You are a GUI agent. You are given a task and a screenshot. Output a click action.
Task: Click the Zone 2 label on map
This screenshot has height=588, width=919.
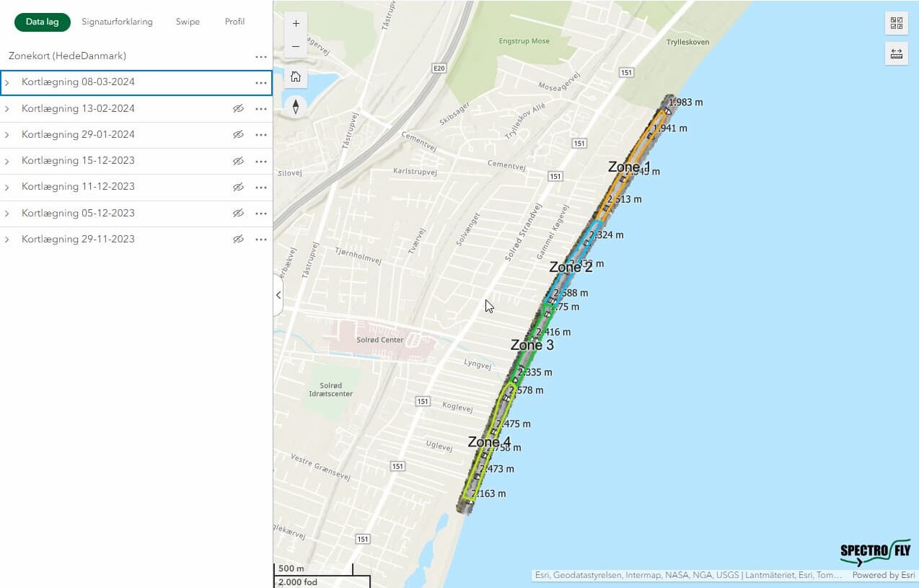click(x=571, y=267)
